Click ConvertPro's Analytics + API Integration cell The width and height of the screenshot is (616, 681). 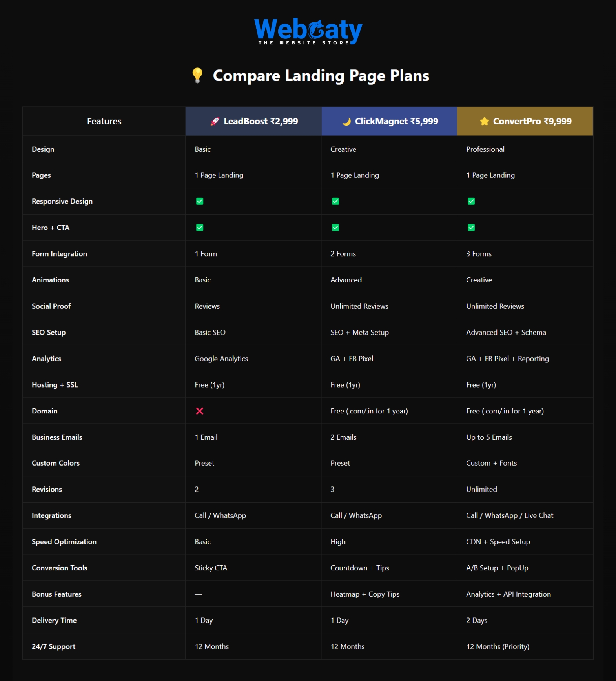[508, 594]
